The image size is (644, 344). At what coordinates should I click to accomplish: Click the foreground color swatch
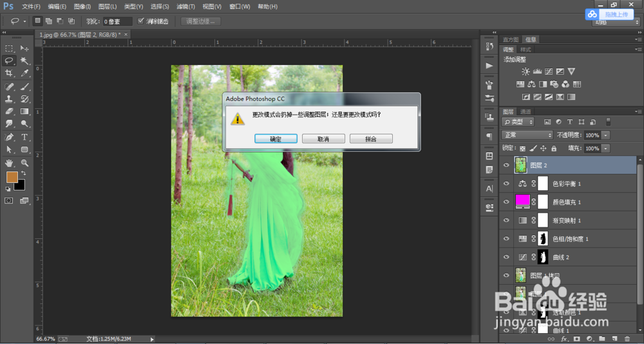coord(12,177)
